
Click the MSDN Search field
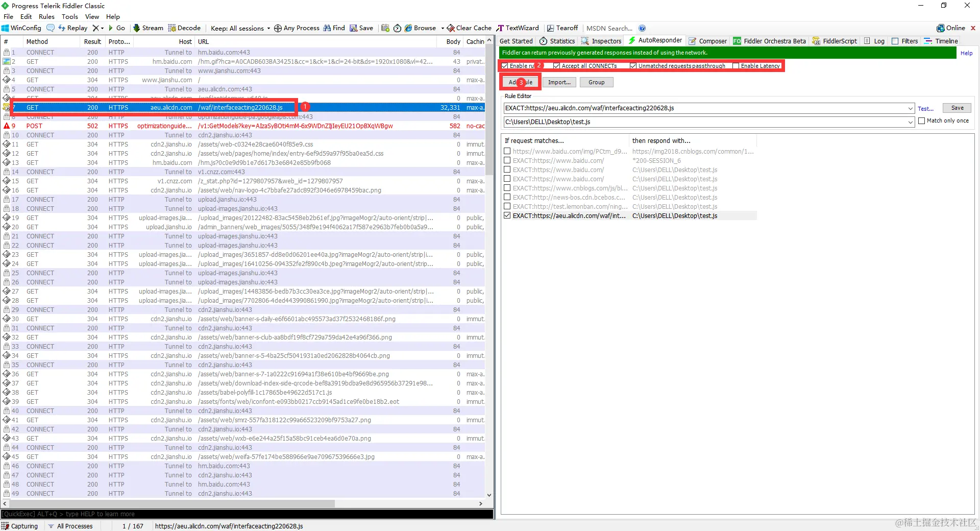tap(609, 28)
